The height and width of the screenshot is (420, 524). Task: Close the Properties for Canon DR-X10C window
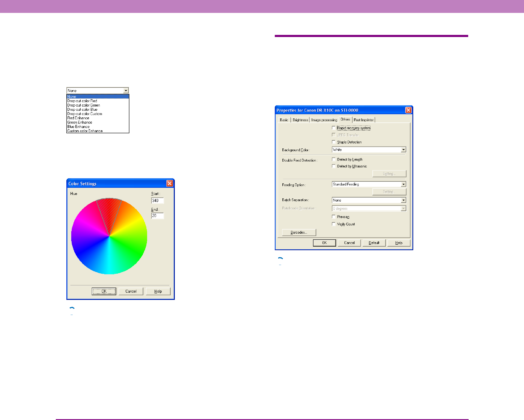(x=408, y=110)
